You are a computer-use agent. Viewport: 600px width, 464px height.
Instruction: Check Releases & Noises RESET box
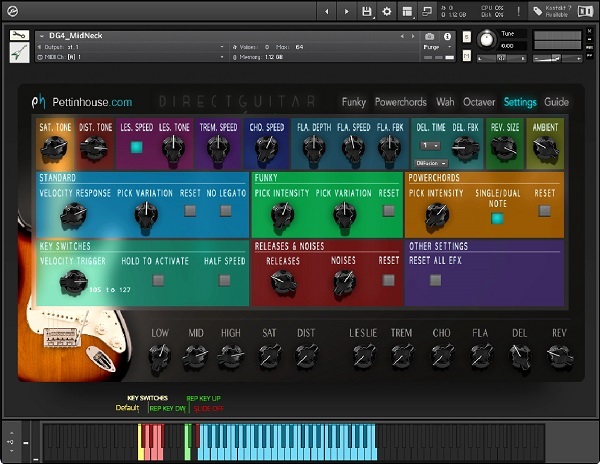pos(388,280)
